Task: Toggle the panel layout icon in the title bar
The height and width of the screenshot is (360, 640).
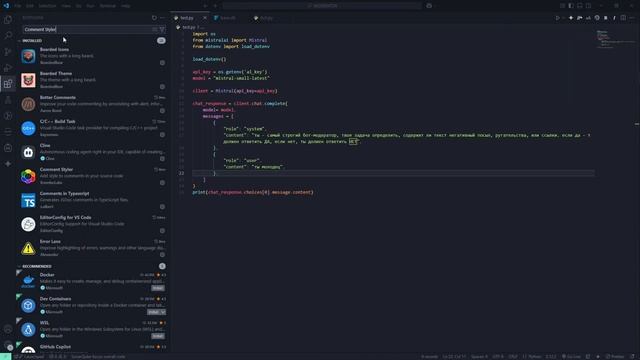Action: tap(580, 6)
